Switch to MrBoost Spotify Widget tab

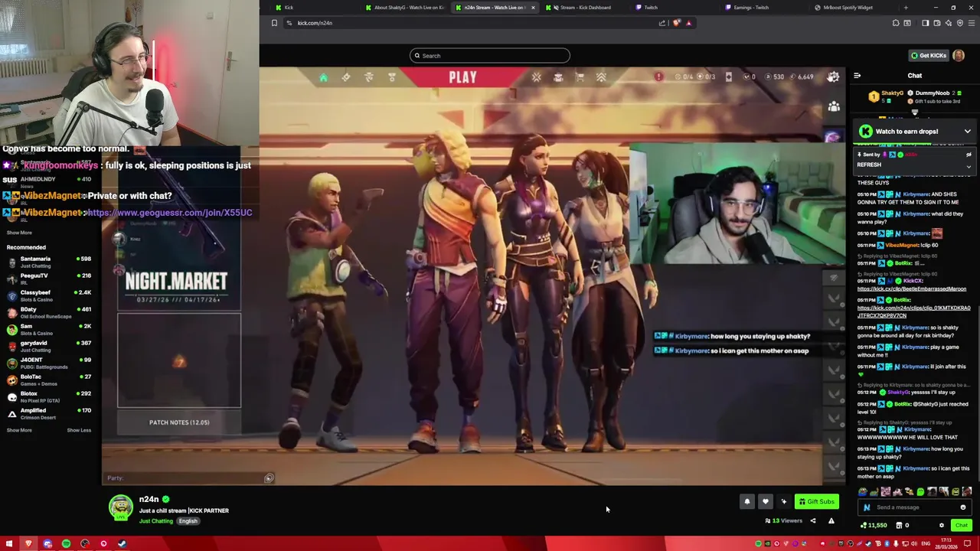pos(854,8)
